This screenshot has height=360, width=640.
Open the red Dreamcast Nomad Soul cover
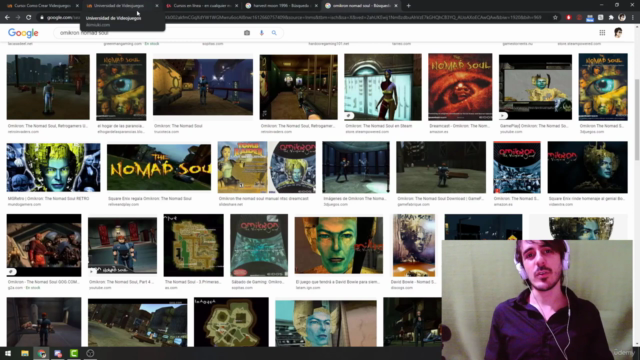click(x=460, y=87)
